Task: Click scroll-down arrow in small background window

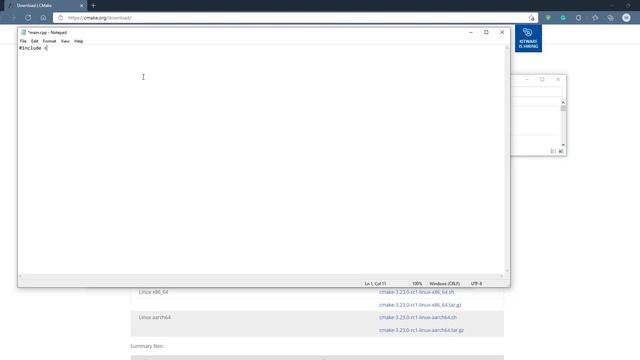Action: click(563, 145)
